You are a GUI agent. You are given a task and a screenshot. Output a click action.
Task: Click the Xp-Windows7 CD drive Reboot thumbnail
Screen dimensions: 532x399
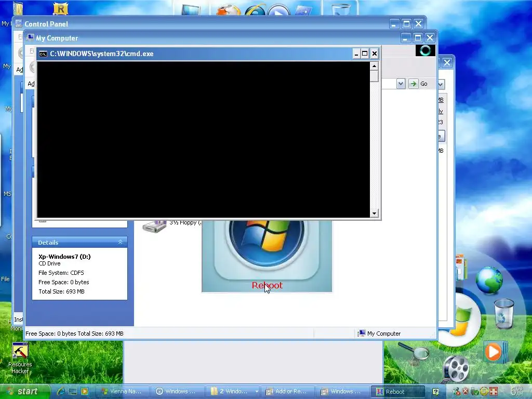[267, 256]
